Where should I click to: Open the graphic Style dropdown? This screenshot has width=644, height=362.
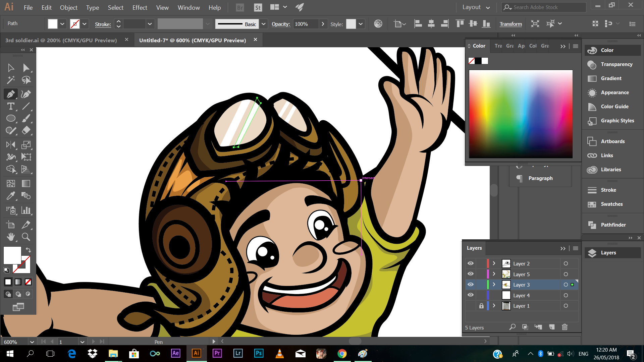[x=361, y=24]
